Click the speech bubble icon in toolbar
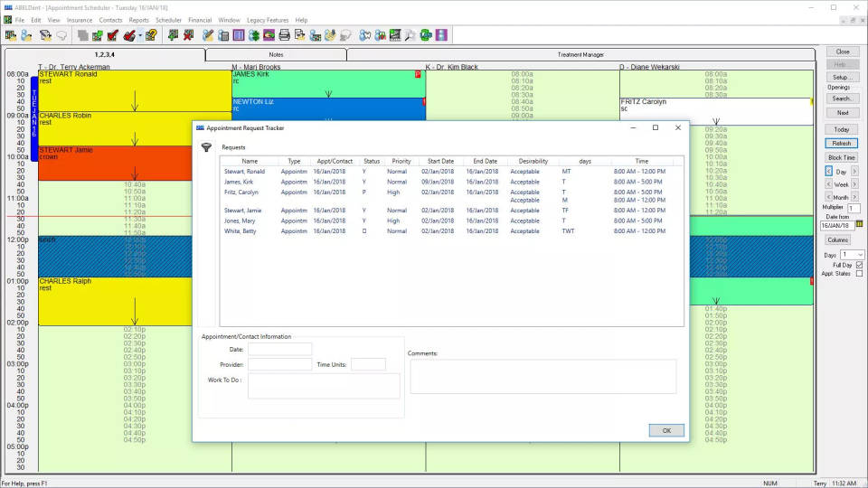 point(61,35)
